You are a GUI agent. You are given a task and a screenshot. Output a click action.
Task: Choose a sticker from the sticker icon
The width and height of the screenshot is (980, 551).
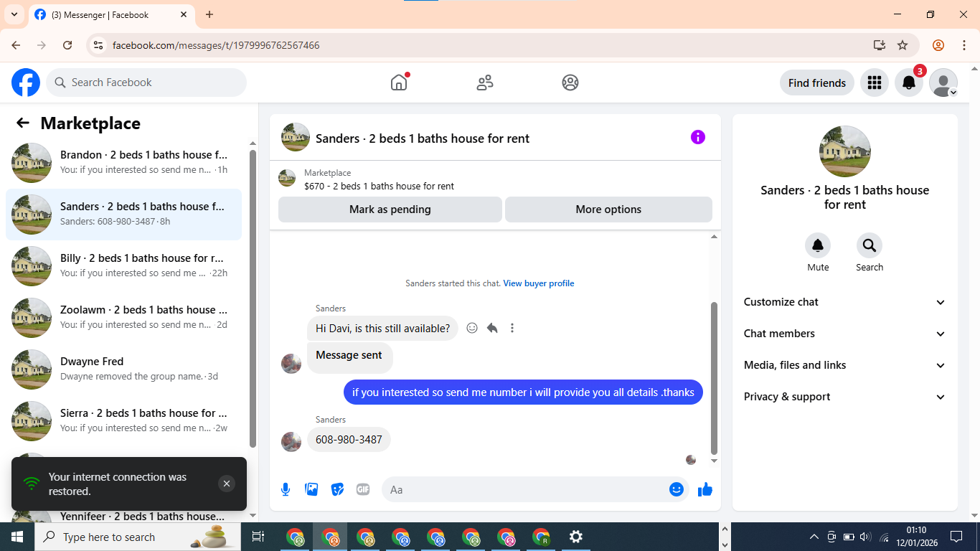(337, 489)
